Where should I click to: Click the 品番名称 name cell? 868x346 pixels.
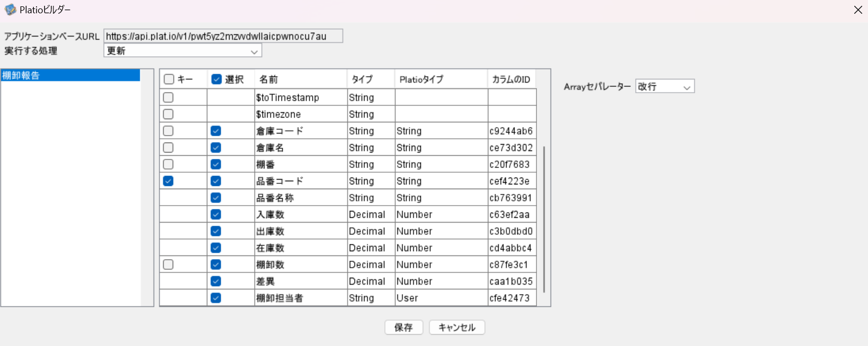(x=301, y=198)
